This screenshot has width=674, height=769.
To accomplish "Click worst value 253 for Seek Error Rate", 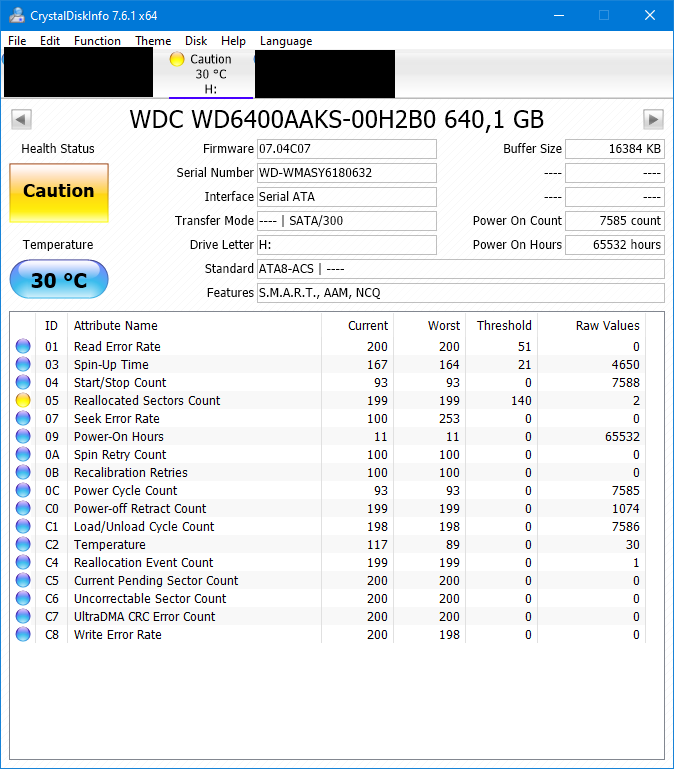I will pyautogui.click(x=449, y=418).
